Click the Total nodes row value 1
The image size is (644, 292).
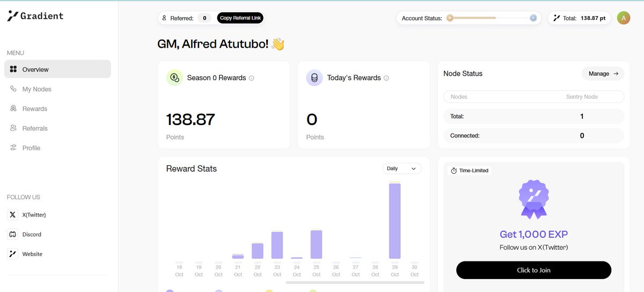(582, 116)
